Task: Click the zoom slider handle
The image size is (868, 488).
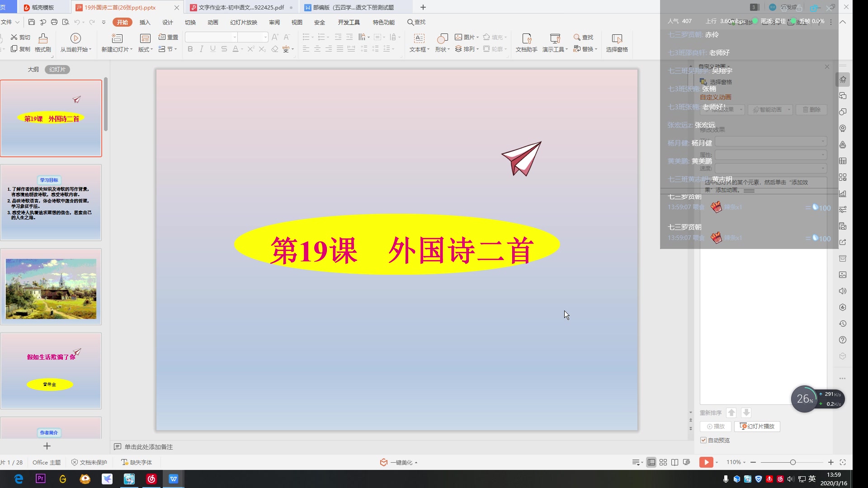Action: tap(793, 462)
